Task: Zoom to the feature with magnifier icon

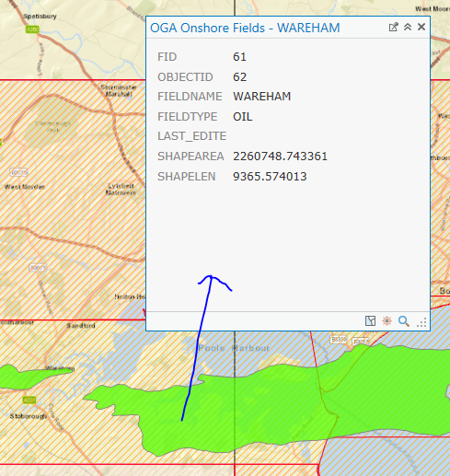Action: click(404, 321)
